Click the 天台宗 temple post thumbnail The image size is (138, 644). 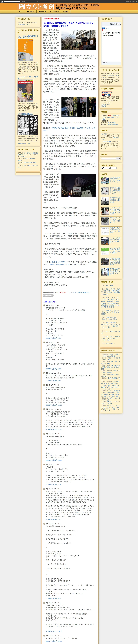click(105, 261)
